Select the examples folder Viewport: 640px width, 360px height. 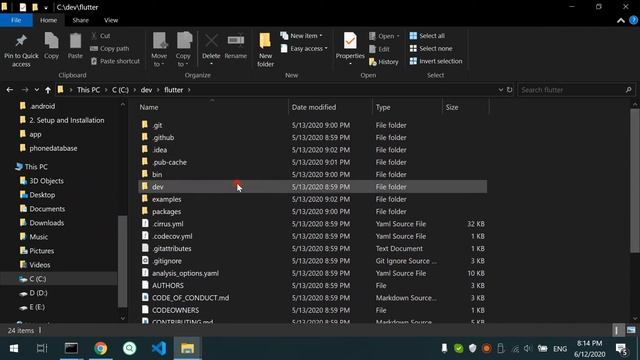(x=312, y=199)
